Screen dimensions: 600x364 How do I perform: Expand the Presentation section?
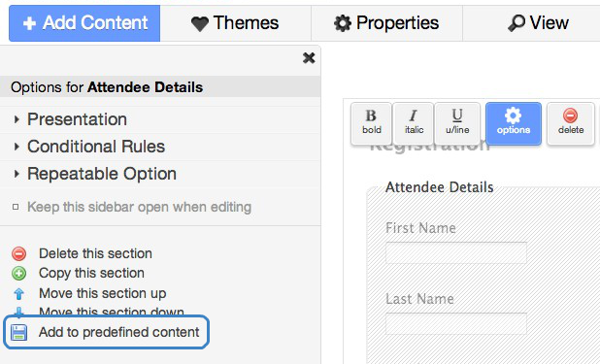[x=77, y=119]
